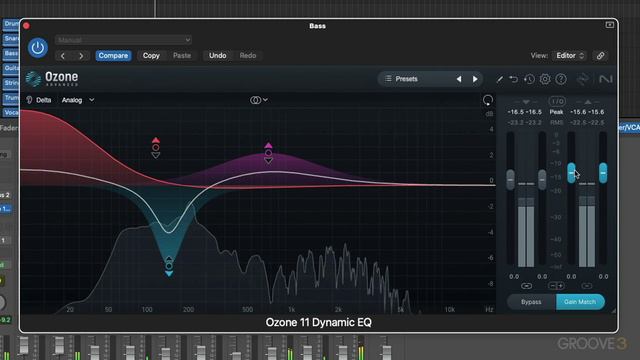The image size is (640, 360).
Task: Click input left gain slider handle
Action: (x=510, y=179)
